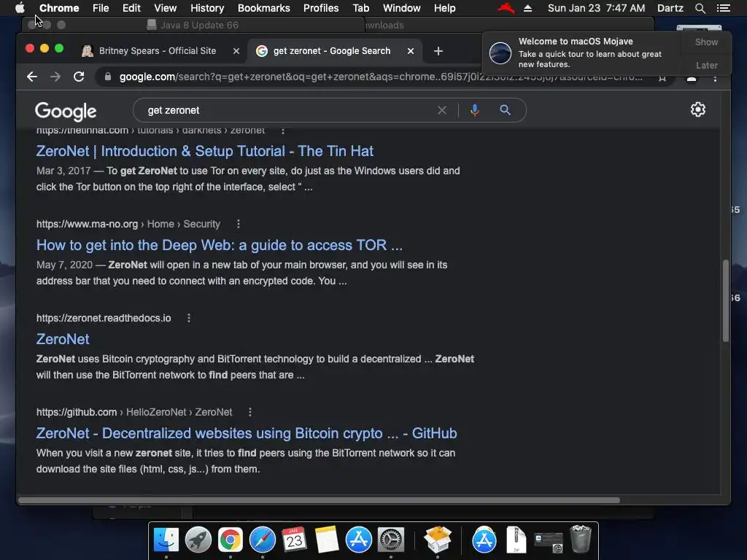This screenshot has width=747, height=560.
Task: Open more options for github.com result
Action: click(250, 413)
